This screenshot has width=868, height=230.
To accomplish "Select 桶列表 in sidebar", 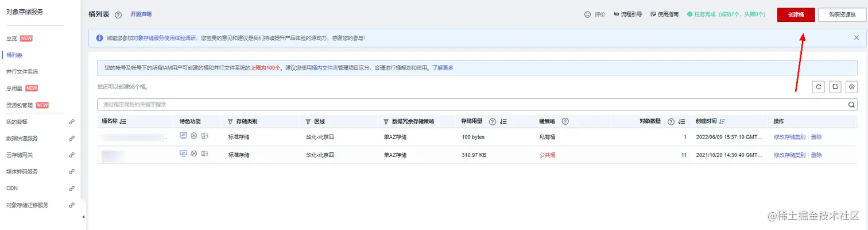I will [14, 55].
